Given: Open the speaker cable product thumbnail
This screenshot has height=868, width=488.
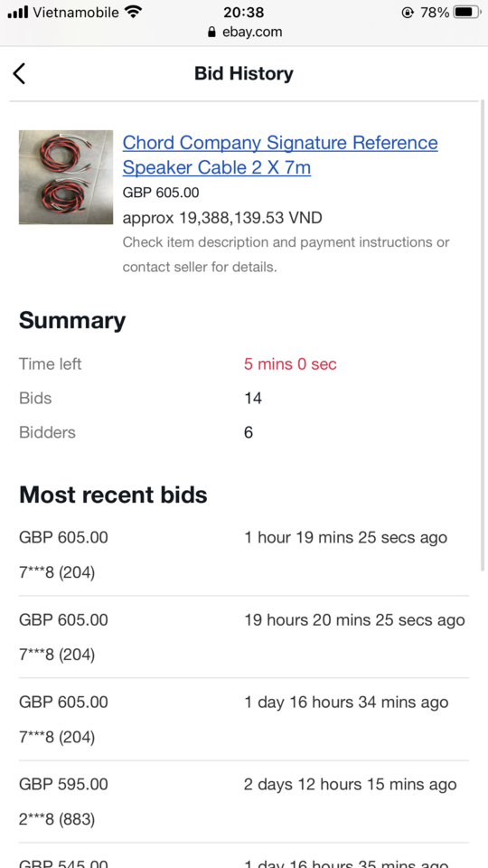Looking at the screenshot, I should (x=66, y=177).
